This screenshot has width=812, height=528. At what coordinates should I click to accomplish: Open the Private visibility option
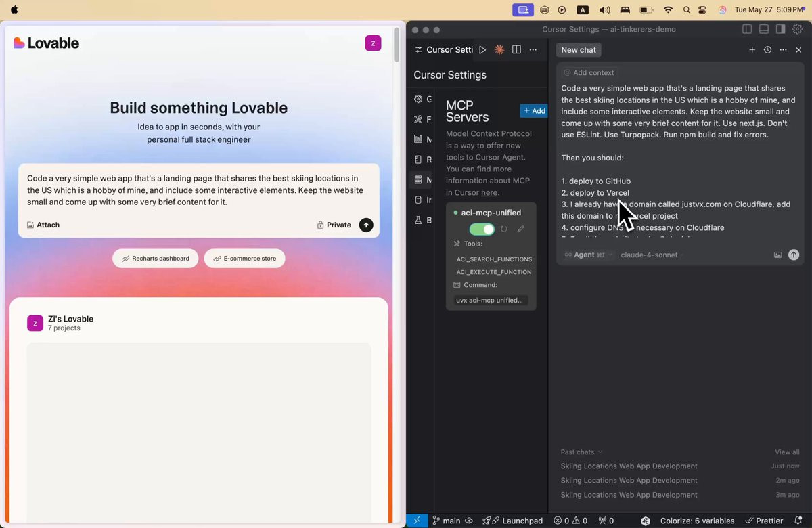coord(334,225)
